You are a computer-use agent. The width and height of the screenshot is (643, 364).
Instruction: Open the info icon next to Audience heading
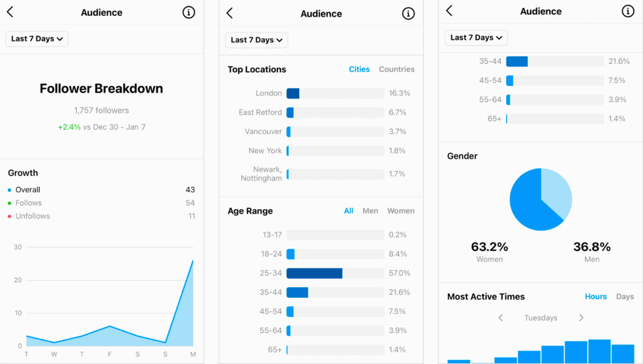click(x=189, y=12)
